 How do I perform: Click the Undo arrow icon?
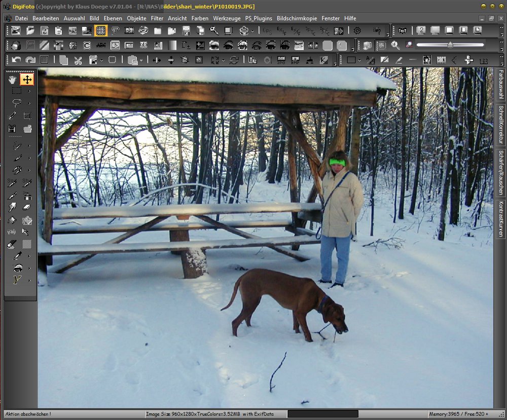(x=16, y=60)
